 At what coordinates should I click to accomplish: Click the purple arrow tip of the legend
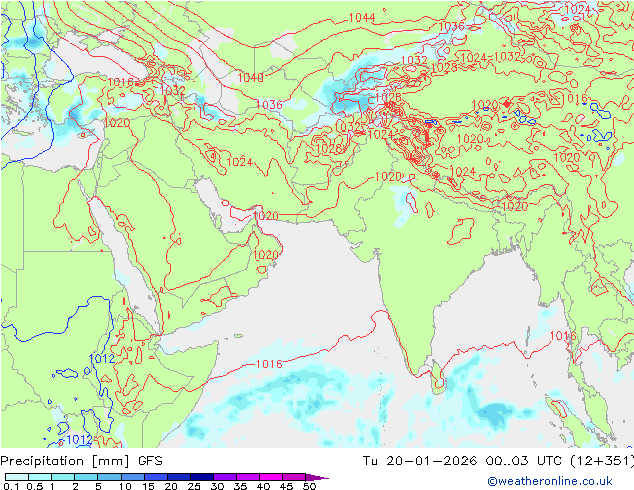click(x=317, y=477)
